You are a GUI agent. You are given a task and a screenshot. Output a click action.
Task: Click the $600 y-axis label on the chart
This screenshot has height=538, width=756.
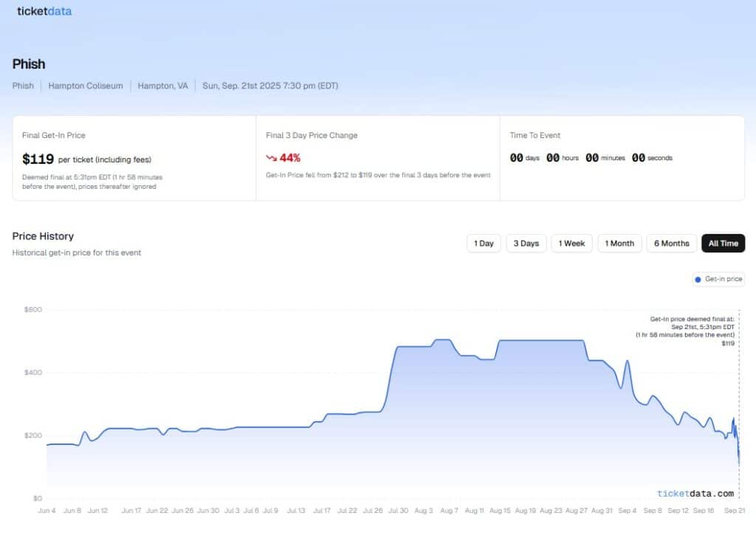(32, 310)
